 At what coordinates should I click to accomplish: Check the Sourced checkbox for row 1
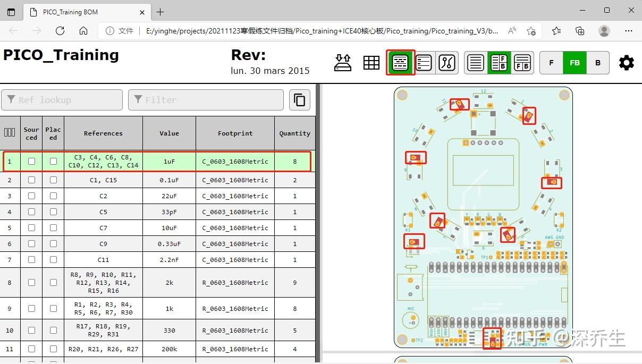(x=31, y=162)
